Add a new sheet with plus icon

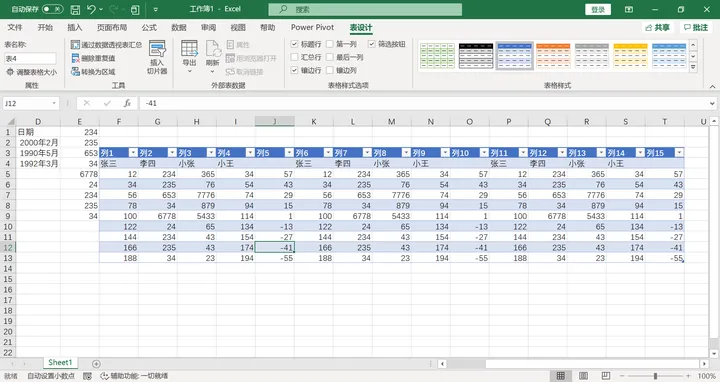[x=96, y=364]
